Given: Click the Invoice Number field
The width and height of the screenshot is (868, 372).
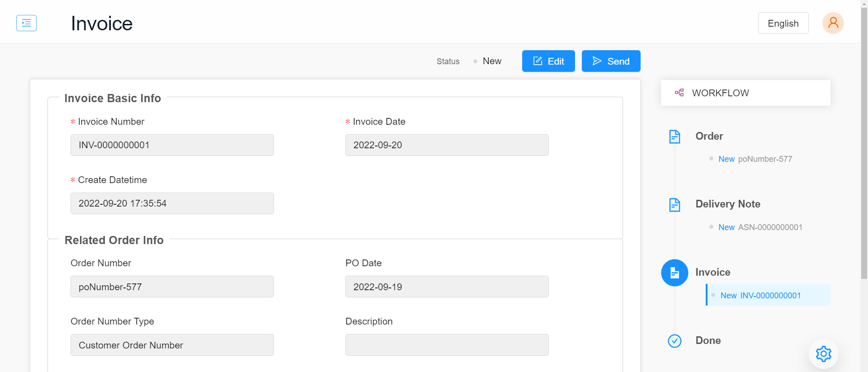Looking at the screenshot, I should coord(172,145).
